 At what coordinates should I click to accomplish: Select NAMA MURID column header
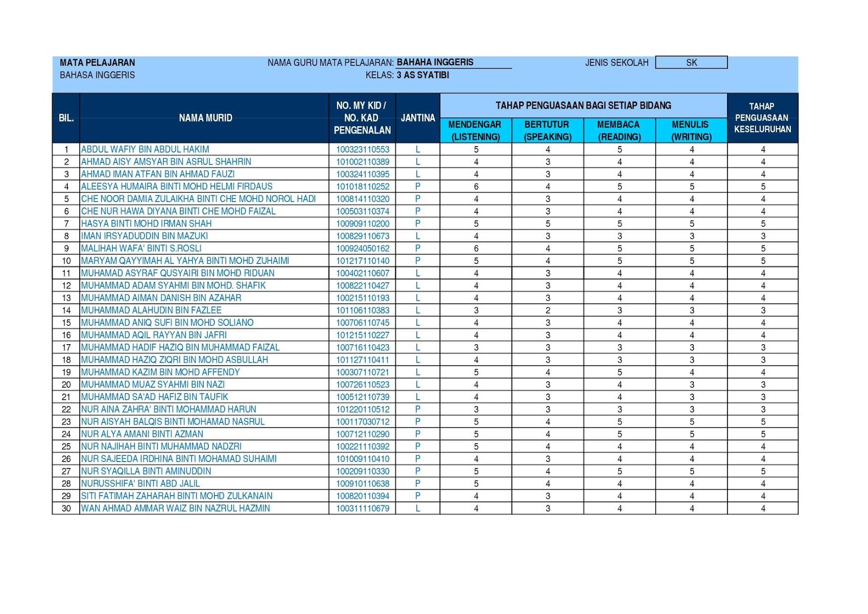pos(205,118)
